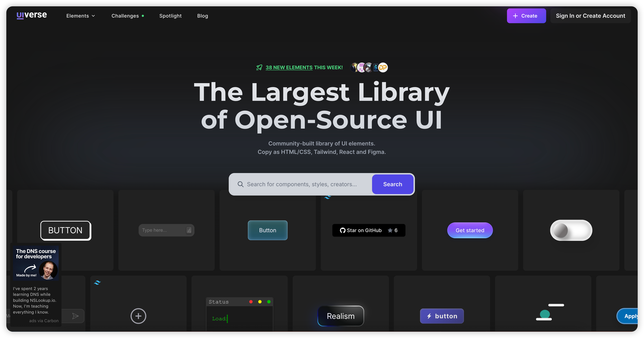Open the Spotlight page
Viewport: 644px width, 338px height.
pyautogui.click(x=171, y=16)
